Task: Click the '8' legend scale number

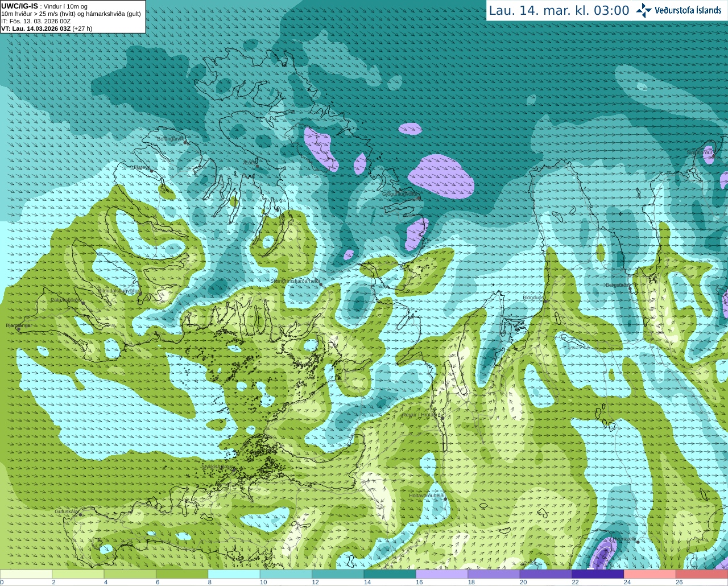Action: pyautogui.click(x=210, y=582)
